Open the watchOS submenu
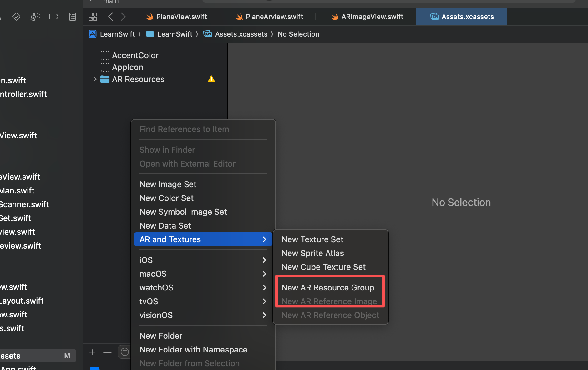Screen dimensions: 588x370 click(203, 288)
